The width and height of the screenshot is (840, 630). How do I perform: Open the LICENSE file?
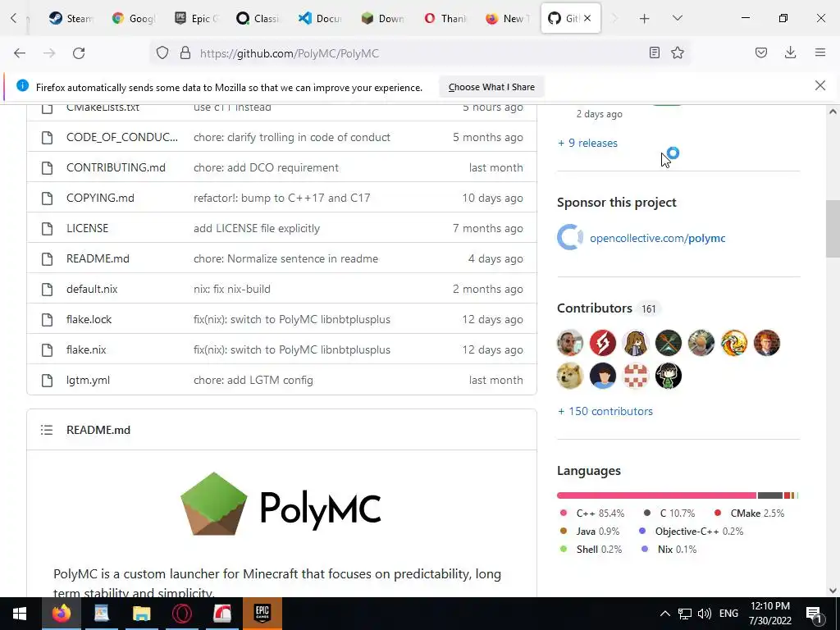pyautogui.click(x=87, y=228)
